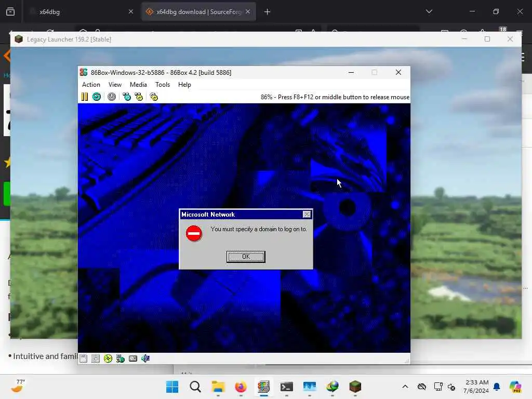Minimize the 86Box window

pos(351,72)
